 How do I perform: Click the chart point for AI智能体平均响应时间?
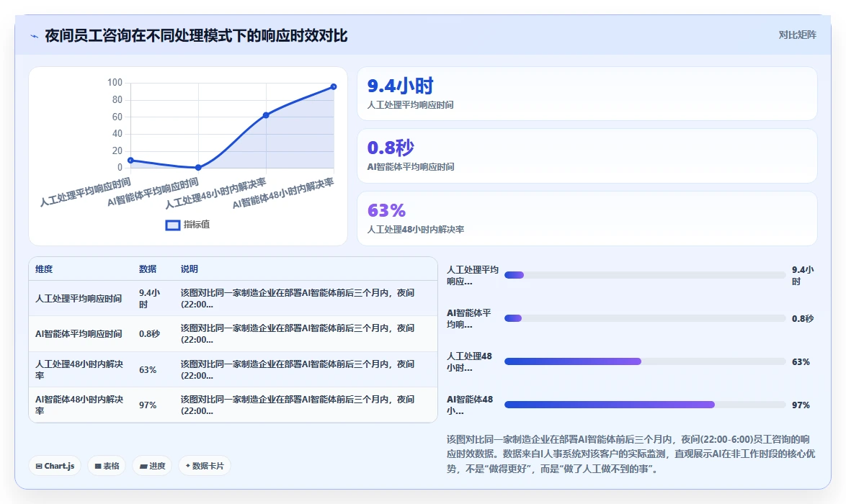(x=198, y=168)
